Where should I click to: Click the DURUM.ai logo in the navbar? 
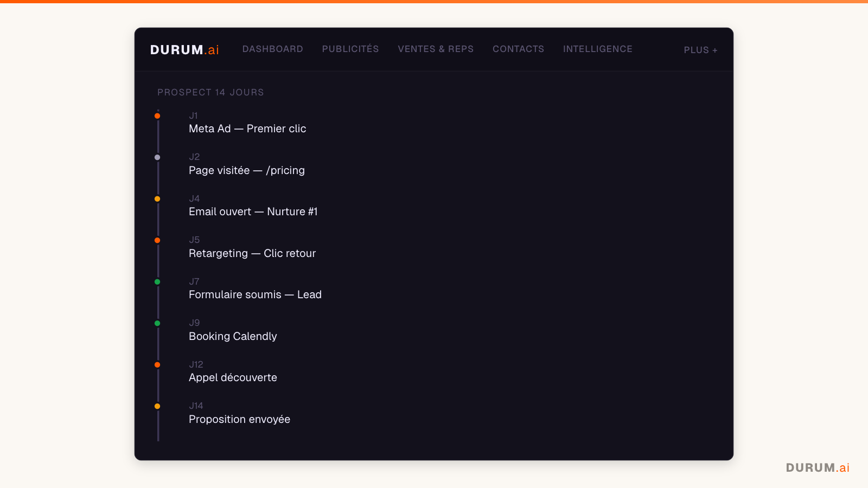[184, 50]
